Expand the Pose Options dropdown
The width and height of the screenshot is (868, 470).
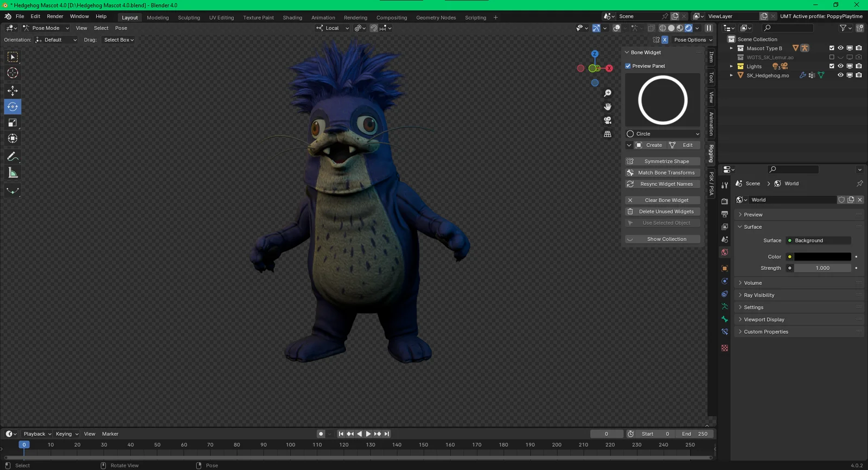coord(693,40)
